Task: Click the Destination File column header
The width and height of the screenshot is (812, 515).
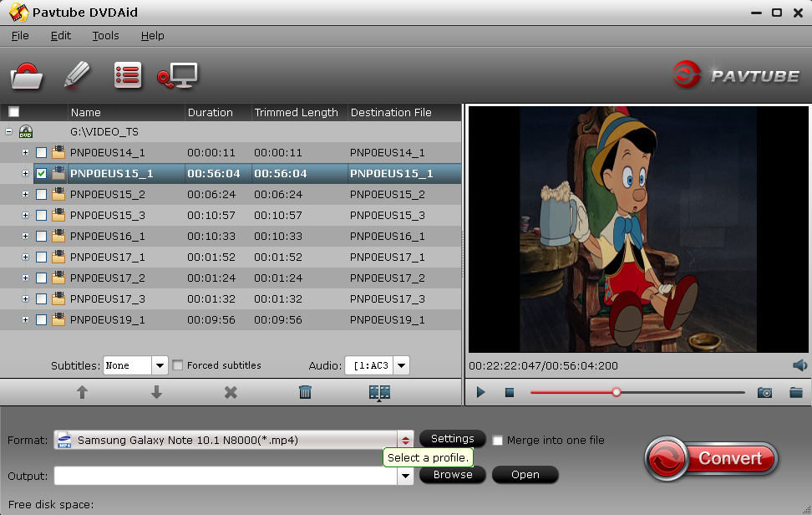Action: pos(404,112)
